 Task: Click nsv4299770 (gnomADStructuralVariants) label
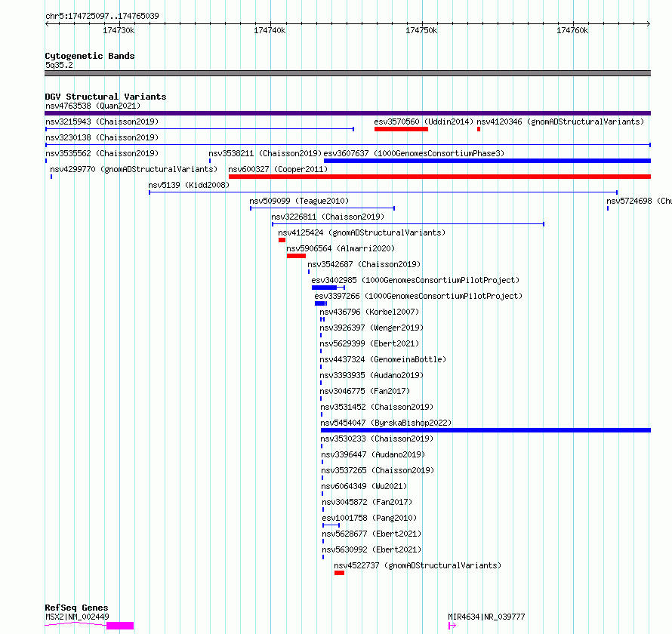[x=134, y=169]
